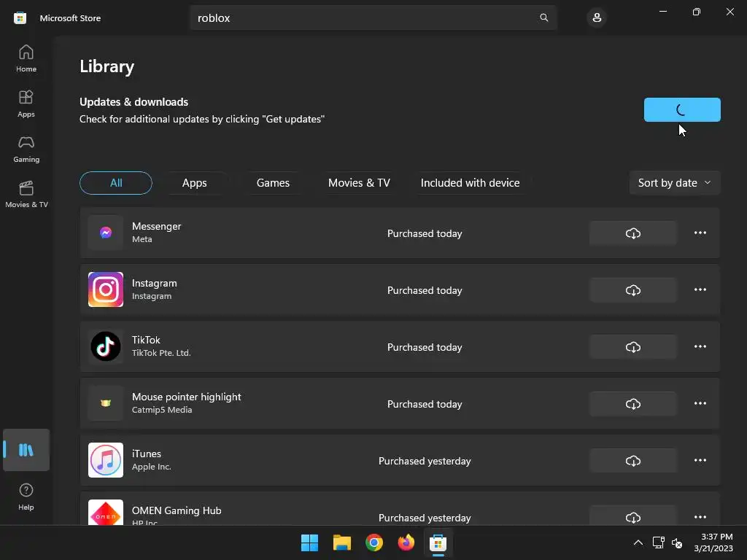747x560 pixels.
Task: Download Messenger with its cloud button
Action: pos(632,233)
